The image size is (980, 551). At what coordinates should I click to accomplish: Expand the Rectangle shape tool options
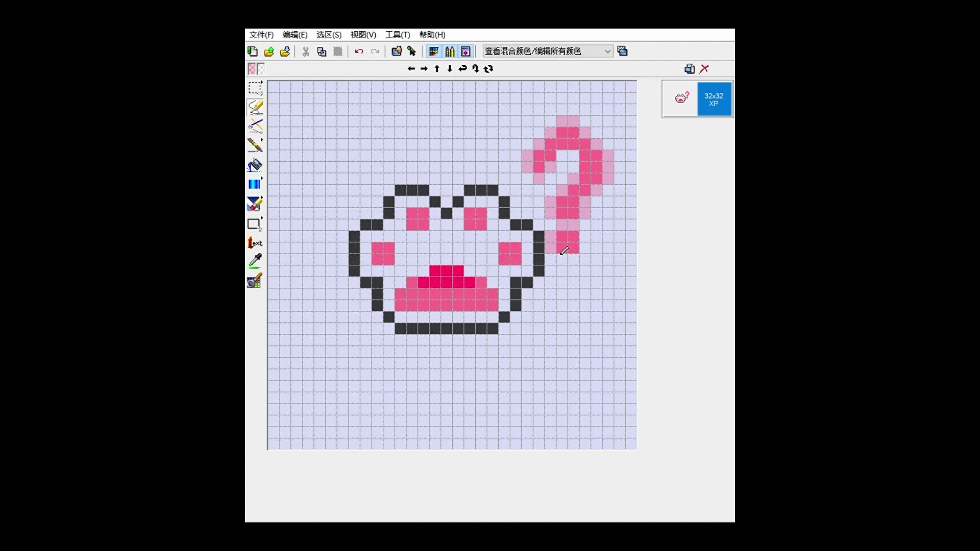point(262,218)
